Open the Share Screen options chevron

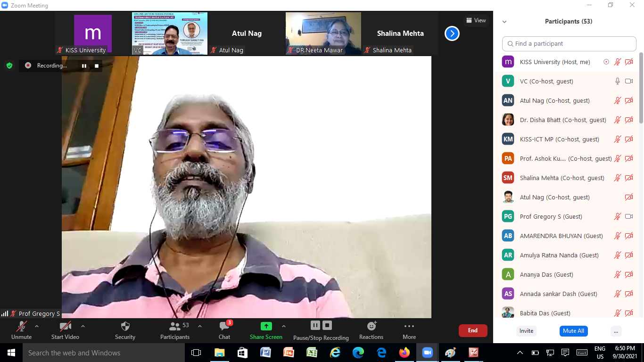point(284,325)
